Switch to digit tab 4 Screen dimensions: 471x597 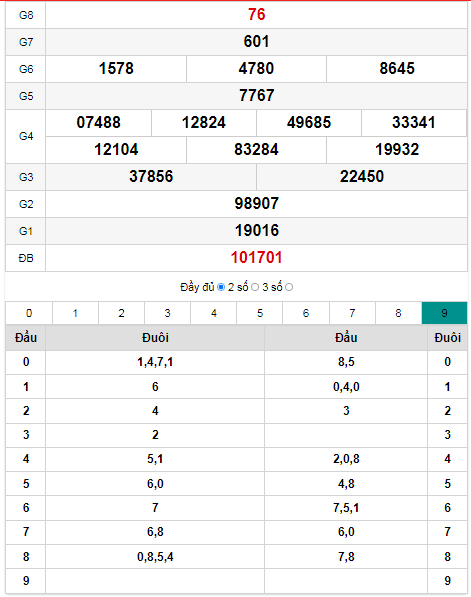[x=214, y=313]
